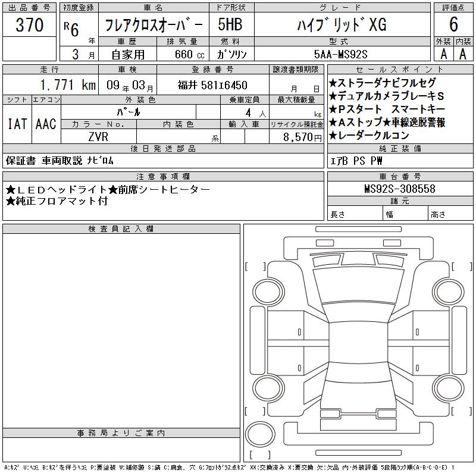Select the mileage 1,771 km

point(68,85)
